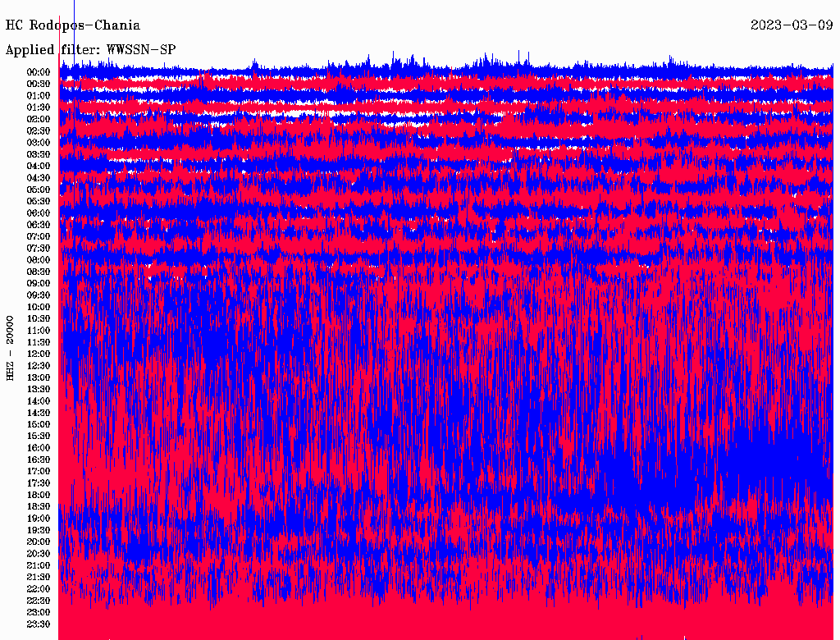Click the 19:30 time label
This screenshot has height=640, width=840.
(x=39, y=530)
